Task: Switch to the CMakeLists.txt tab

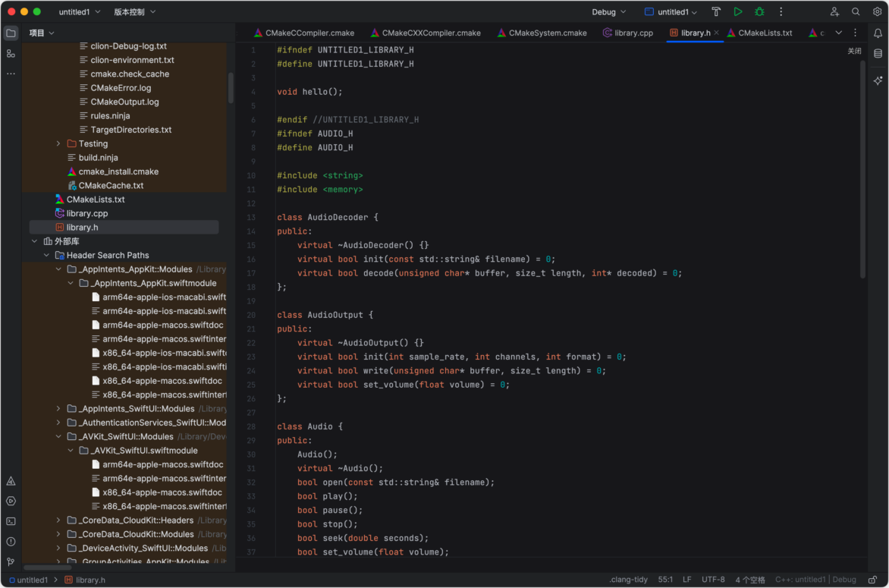Action: click(x=760, y=33)
